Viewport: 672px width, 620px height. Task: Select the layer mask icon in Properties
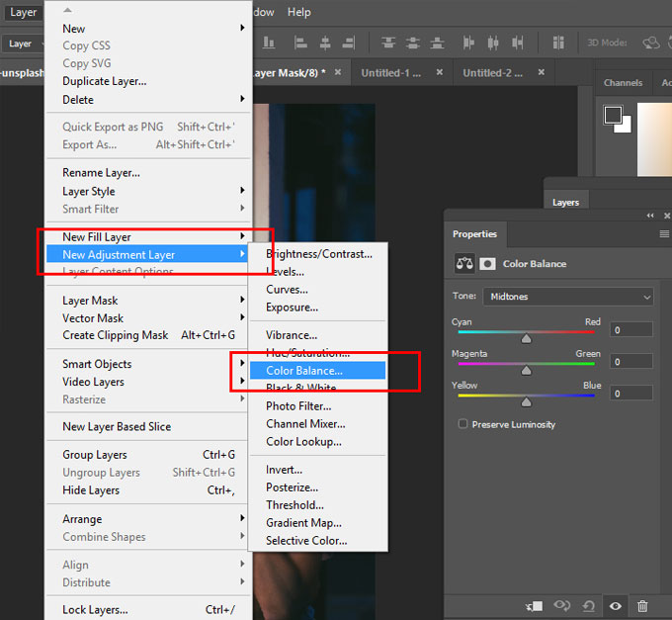coord(487,264)
